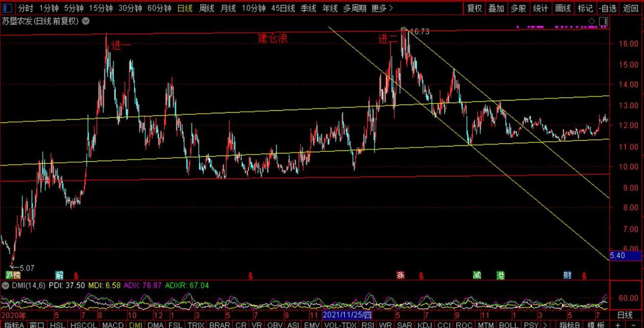Click the 多股 multi-stock button
The width and height of the screenshot is (644, 328).
pos(518,8)
